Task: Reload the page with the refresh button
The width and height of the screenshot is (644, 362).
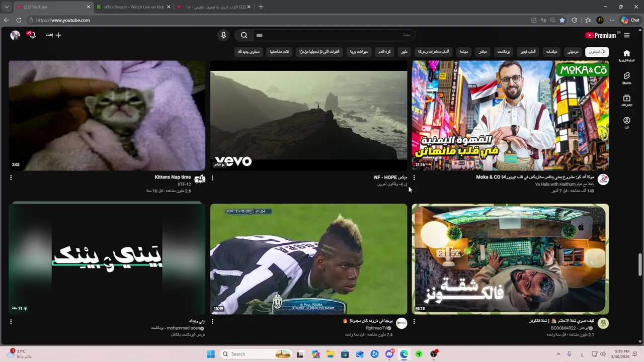Action: pyautogui.click(x=19, y=20)
